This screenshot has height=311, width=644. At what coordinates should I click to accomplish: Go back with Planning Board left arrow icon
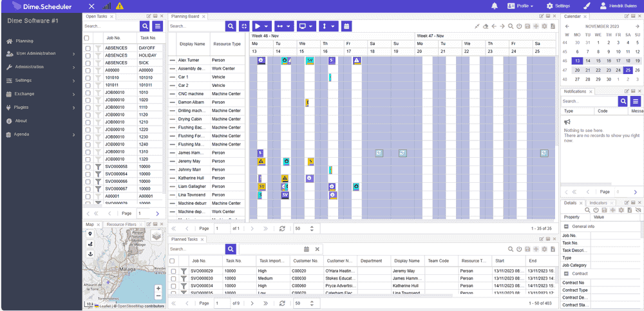click(494, 26)
